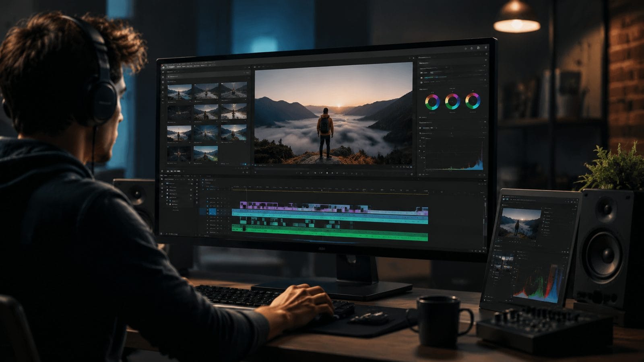Select the middle thumbnail in the second bin row

[x=206, y=112]
